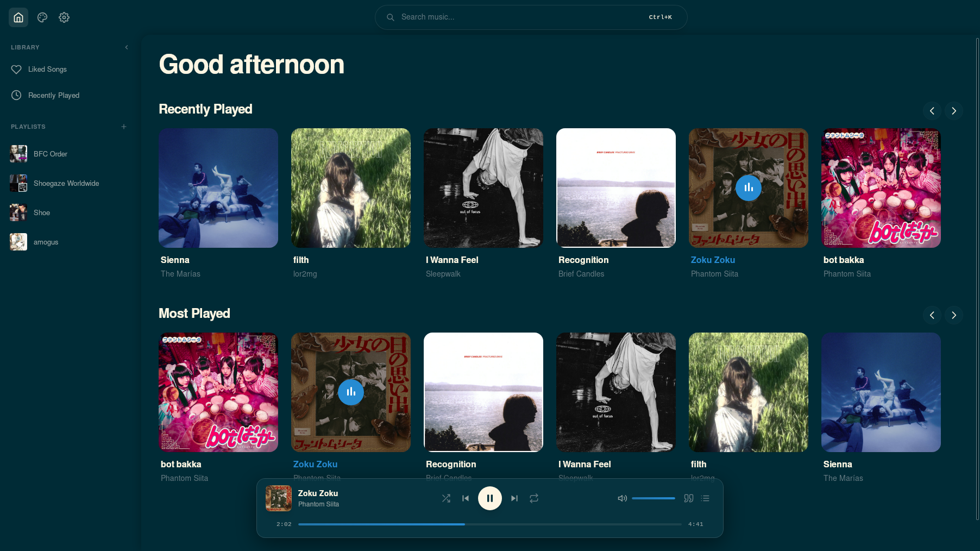The image size is (980, 551).
Task: Skip to previous track
Action: pos(466,498)
